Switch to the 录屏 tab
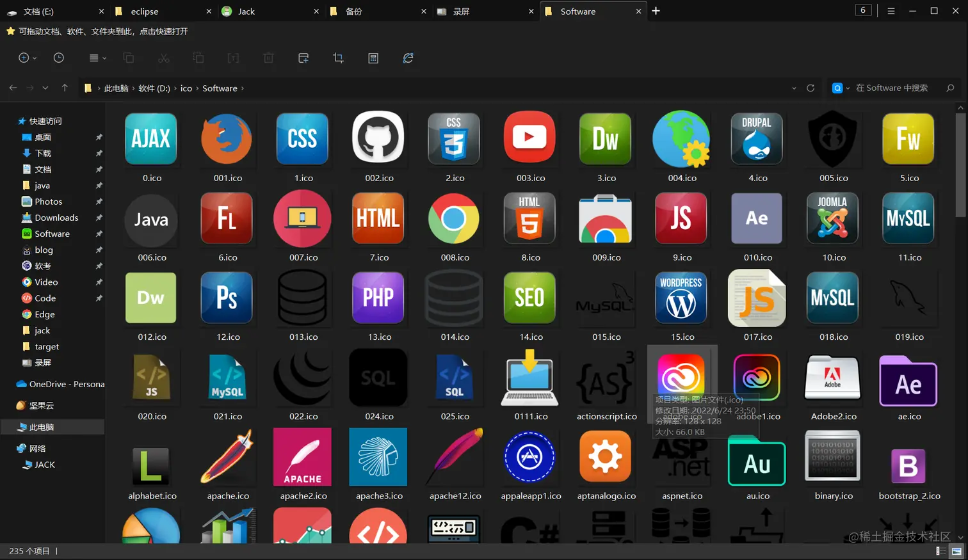 click(x=484, y=11)
